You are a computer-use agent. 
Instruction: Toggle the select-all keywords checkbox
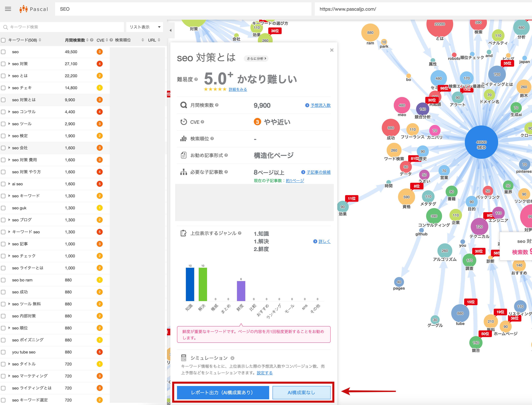[x=3, y=40]
